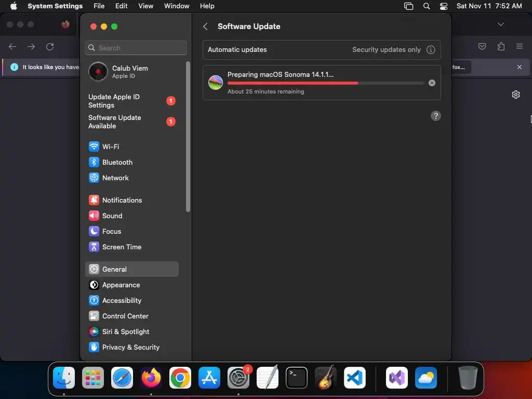
Task: Open Calub Viem Apple ID profile
Action: (131, 72)
